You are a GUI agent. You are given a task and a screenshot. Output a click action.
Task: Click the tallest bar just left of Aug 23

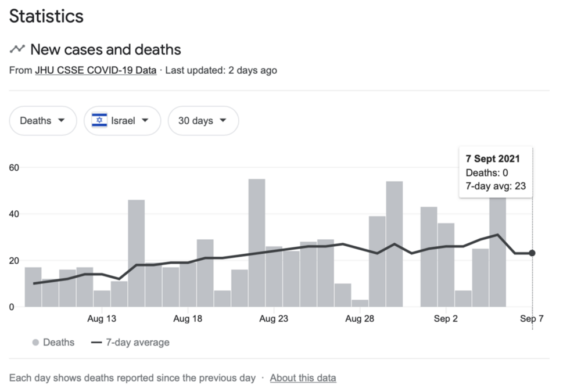[257, 243]
